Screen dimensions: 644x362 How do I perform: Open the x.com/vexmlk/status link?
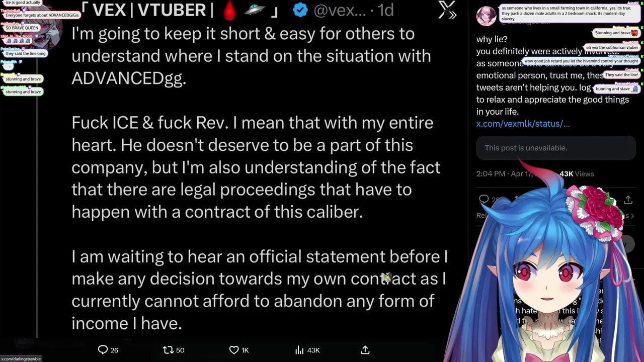point(523,124)
